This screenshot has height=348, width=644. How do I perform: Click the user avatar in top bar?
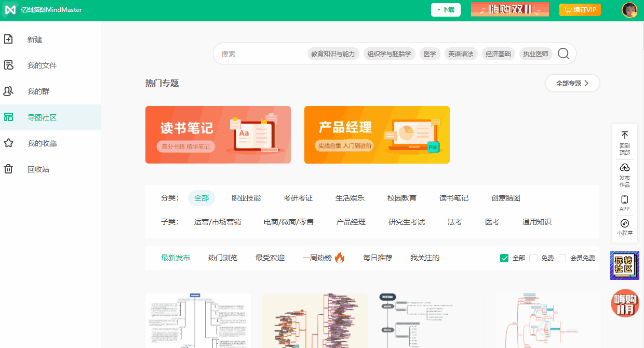[x=629, y=10]
